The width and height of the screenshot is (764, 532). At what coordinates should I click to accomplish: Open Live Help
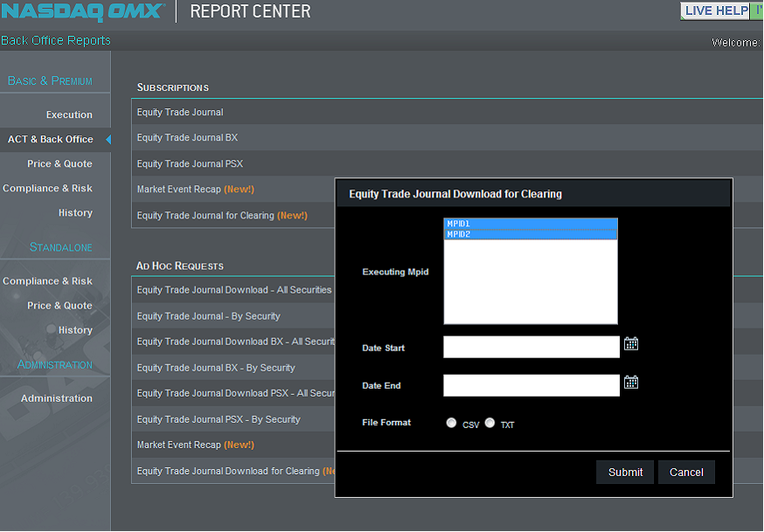tap(716, 10)
